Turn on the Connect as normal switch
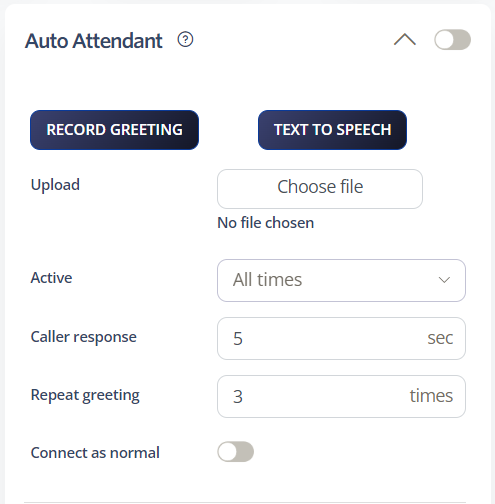This screenshot has width=495, height=504. click(x=236, y=452)
